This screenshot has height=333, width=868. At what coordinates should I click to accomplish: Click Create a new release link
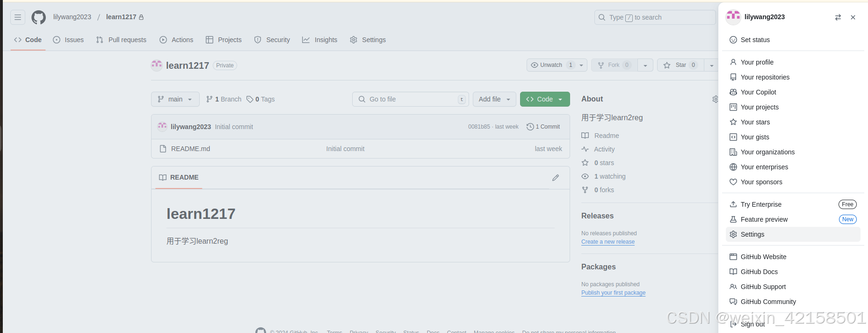[608, 242]
